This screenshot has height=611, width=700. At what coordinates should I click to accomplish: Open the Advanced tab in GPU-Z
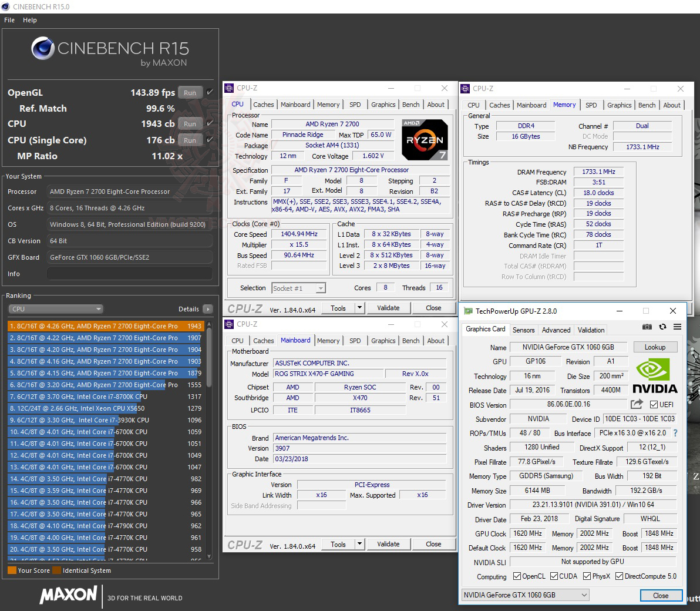click(x=556, y=330)
